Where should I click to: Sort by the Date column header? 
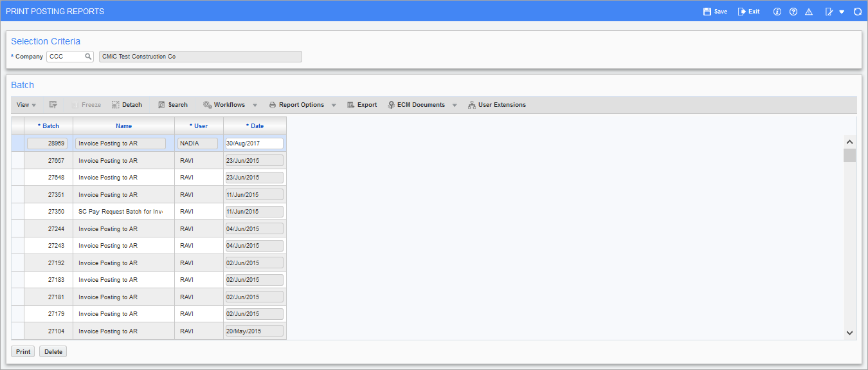click(x=255, y=126)
